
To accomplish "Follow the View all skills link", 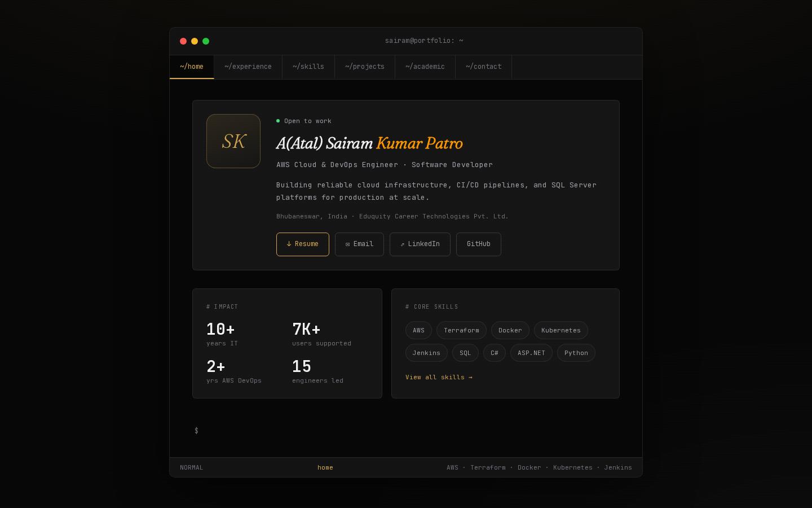I will pos(439,377).
